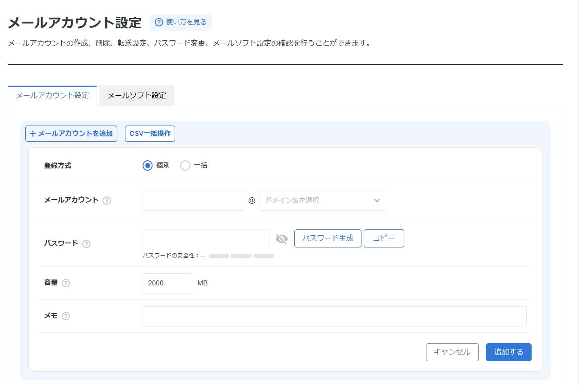Click メールアカウントを追加 button

point(71,134)
